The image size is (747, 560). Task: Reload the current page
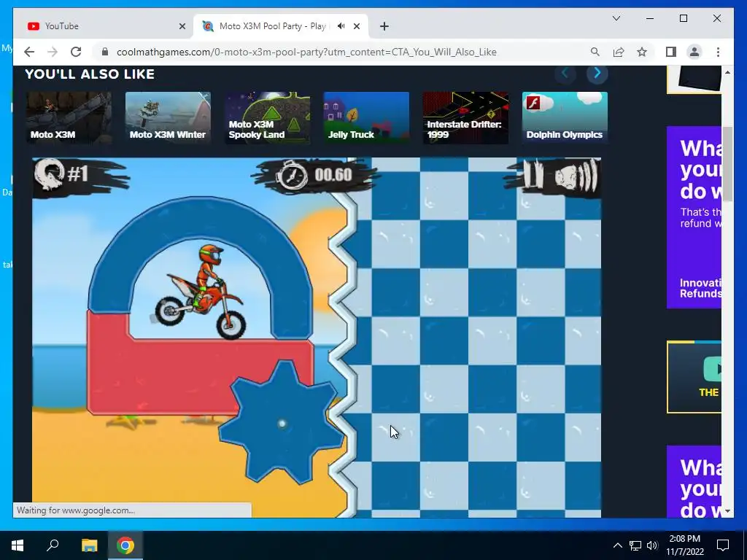point(76,52)
